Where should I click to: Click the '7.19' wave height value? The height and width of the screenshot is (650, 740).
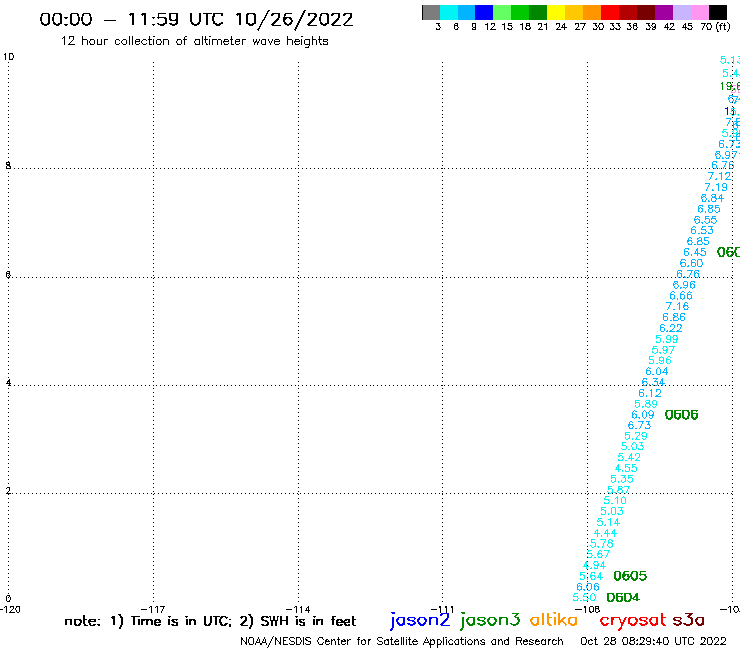pos(716,187)
